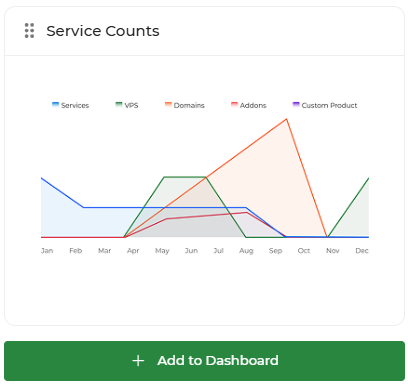This screenshot has width=408, height=385.
Task: Click the Mar axis label
Action: point(105,251)
